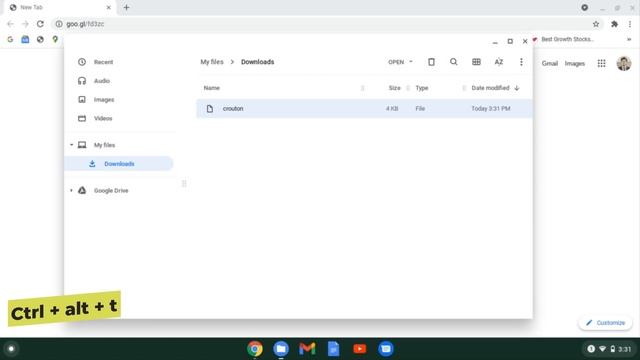The image size is (640, 360).
Task: Open Gmail link on Google page
Action: (550, 64)
